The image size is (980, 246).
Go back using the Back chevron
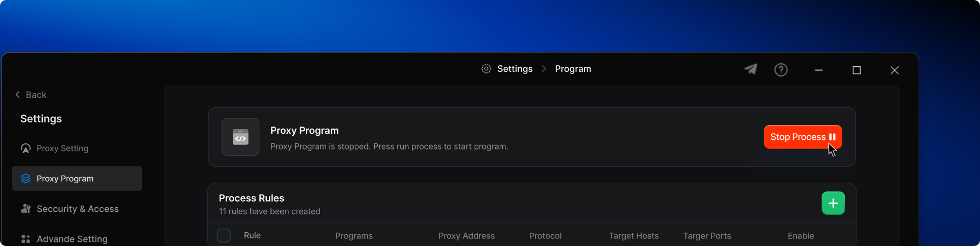click(18, 95)
